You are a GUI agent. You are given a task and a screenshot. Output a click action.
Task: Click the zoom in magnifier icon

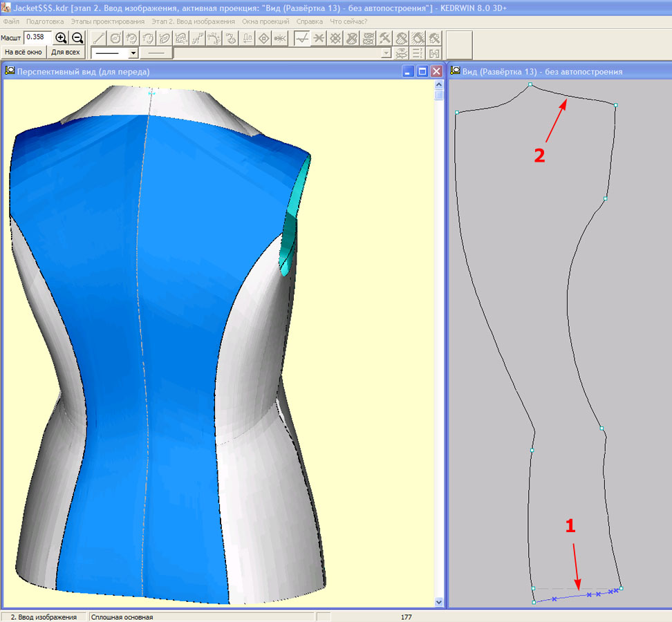(x=61, y=38)
